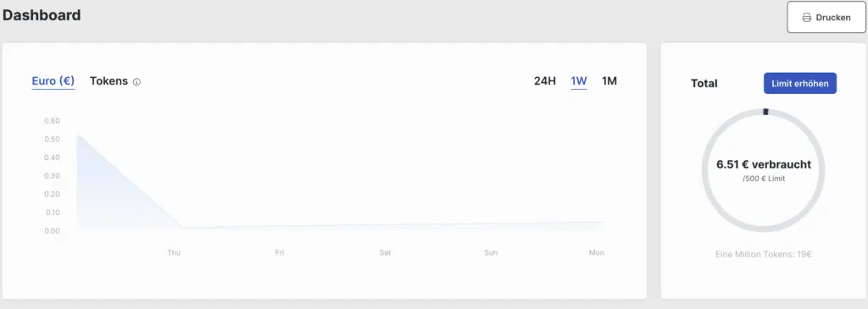The image size is (868, 309).
Task: Switch chart to Euro (€) view
Action: (53, 81)
